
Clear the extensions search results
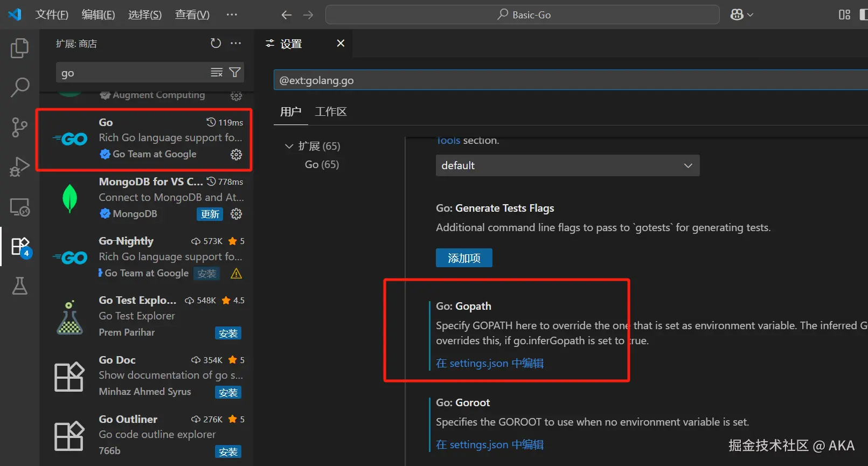tap(217, 72)
